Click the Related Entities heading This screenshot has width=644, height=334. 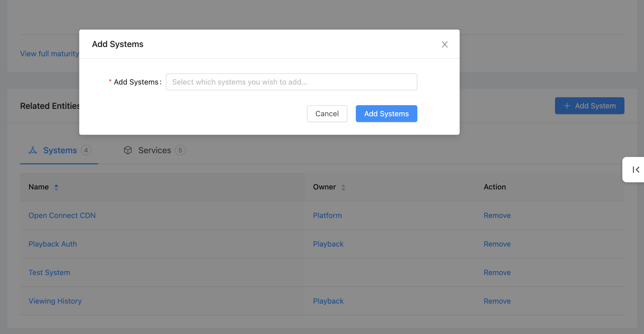(x=50, y=106)
